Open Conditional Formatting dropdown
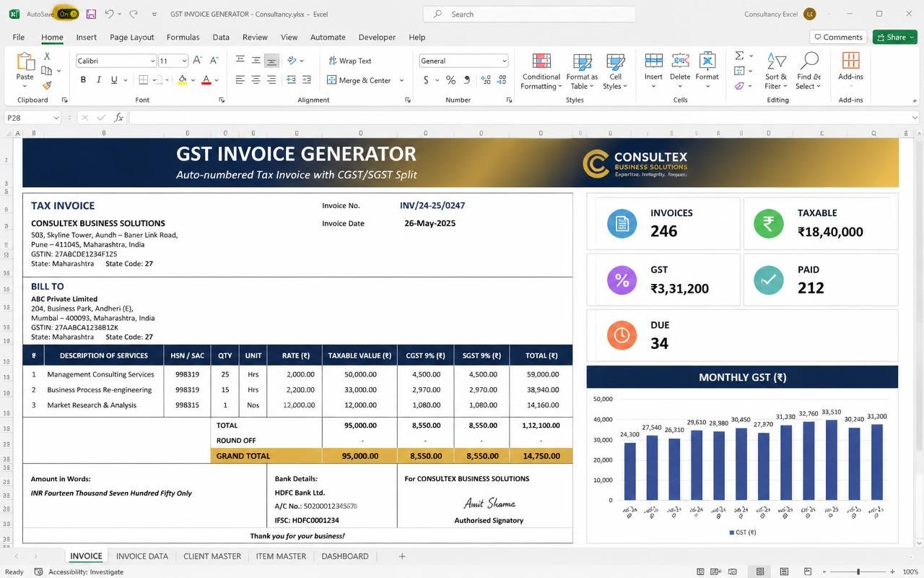 coord(541,71)
